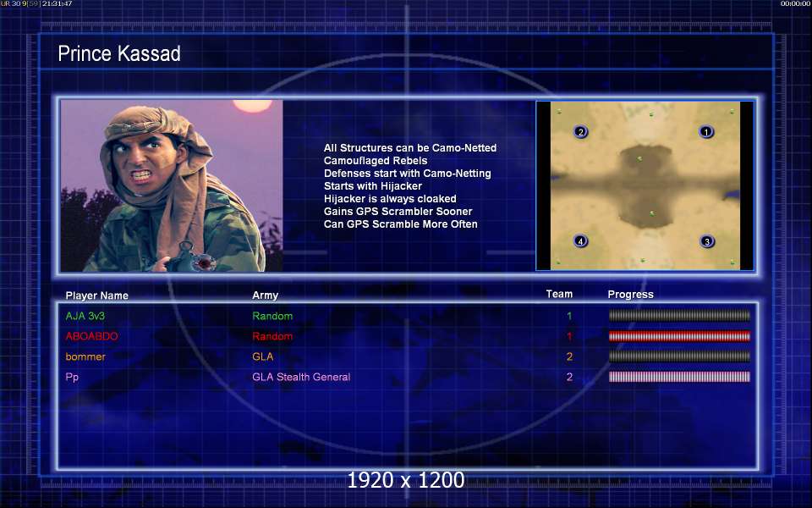The width and height of the screenshot is (812, 508).
Task: Click ABOABDO's red progress bar
Action: (679, 336)
